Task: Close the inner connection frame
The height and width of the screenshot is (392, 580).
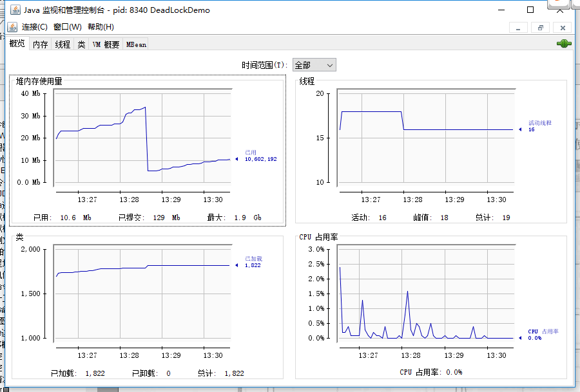Action: pyautogui.click(x=562, y=28)
